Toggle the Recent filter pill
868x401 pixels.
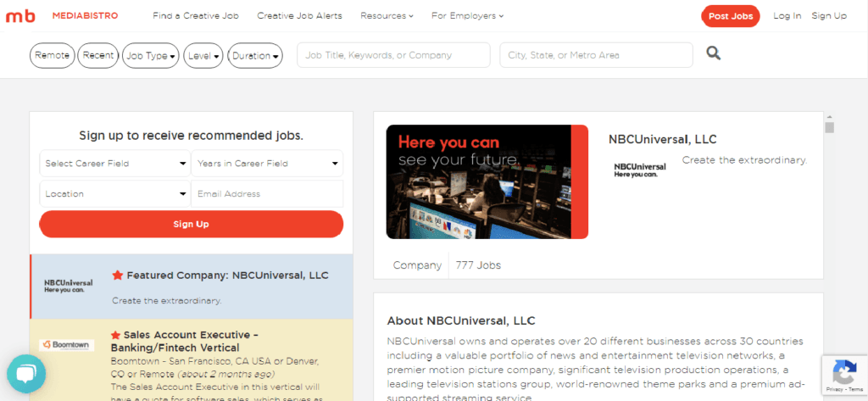pos(98,56)
